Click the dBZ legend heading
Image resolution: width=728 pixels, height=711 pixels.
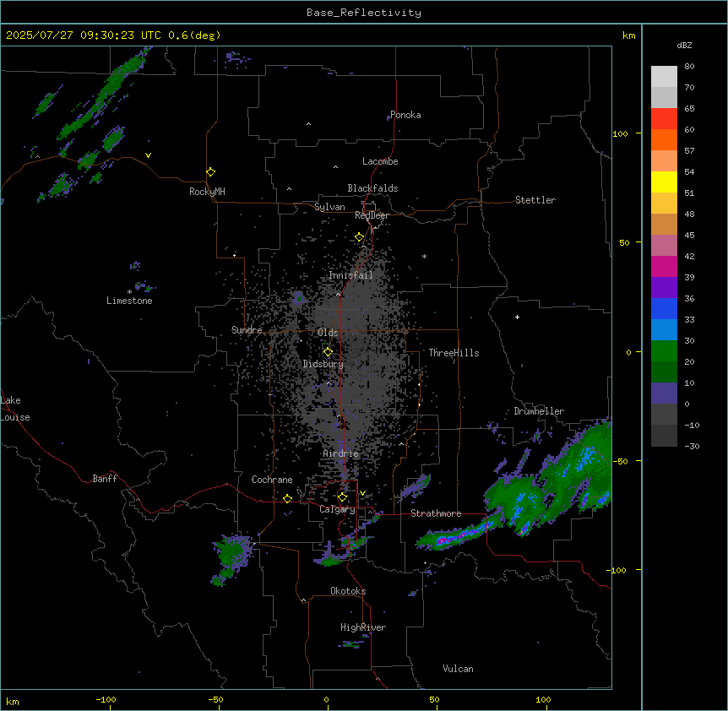(684, 46)
